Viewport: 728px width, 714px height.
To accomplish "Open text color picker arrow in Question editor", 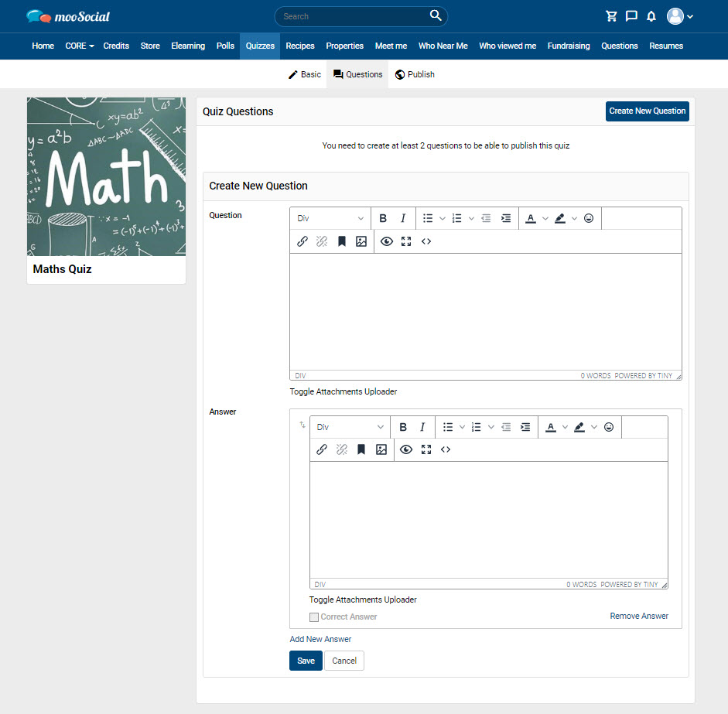I will (545, 218).
